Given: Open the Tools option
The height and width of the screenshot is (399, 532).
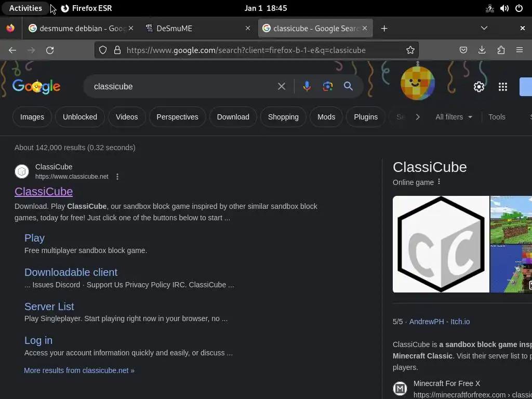Looking at the screenshot, I should point(497,117).
